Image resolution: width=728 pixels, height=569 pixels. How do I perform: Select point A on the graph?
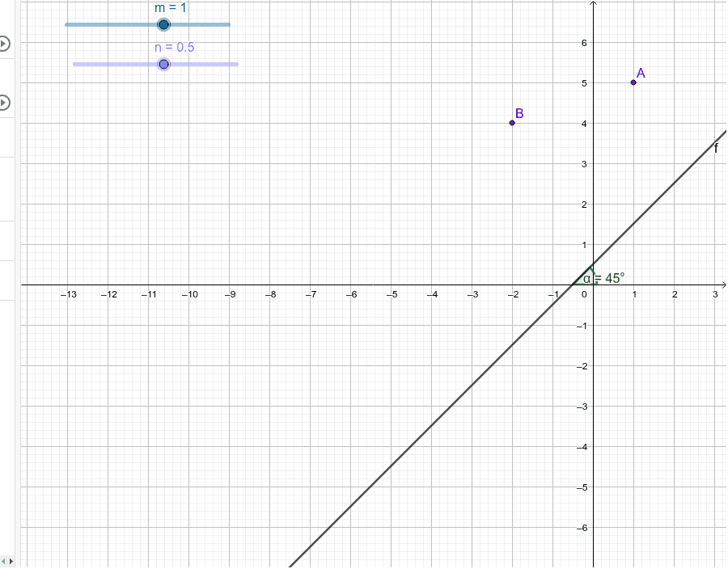click(x=633, y=82)
